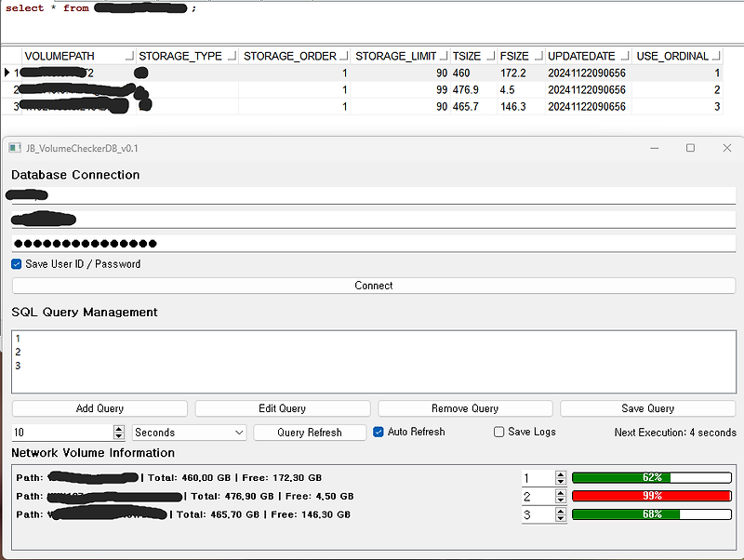Viewport: 744px width, 560px height.
Task: Click the Add Query button
Action: (x=100, y=408)
